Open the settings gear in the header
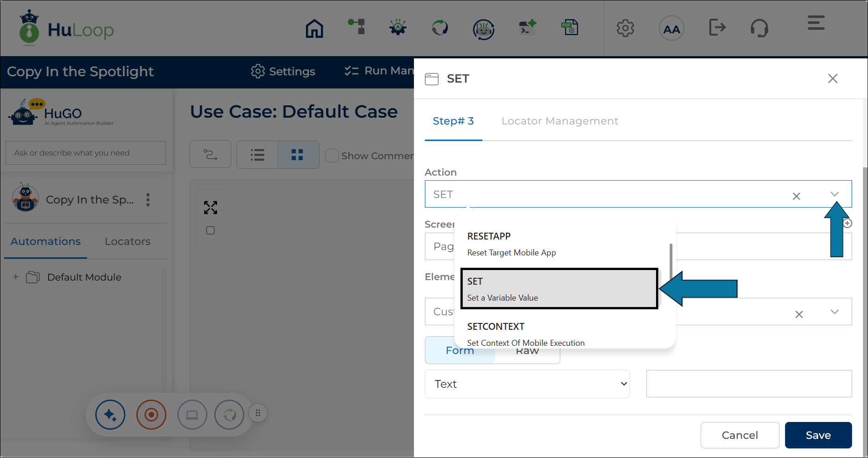 point(625,28)
